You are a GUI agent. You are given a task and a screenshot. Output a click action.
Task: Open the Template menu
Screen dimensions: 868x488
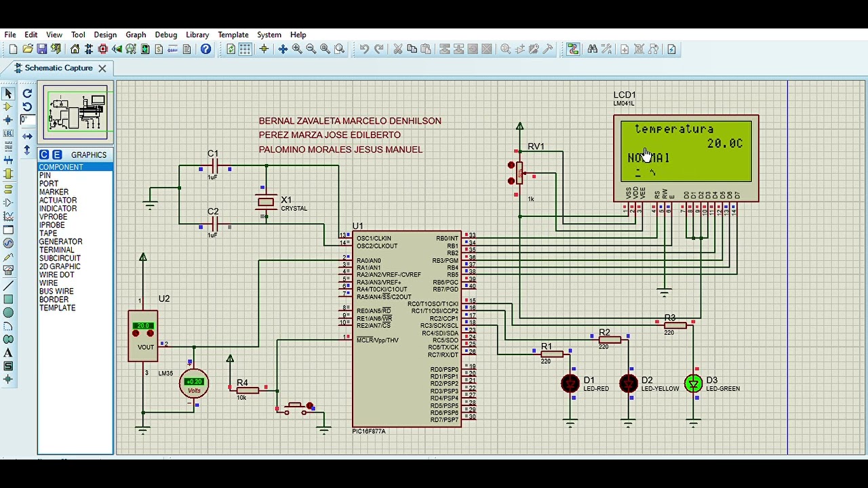[x=233, y=35]
